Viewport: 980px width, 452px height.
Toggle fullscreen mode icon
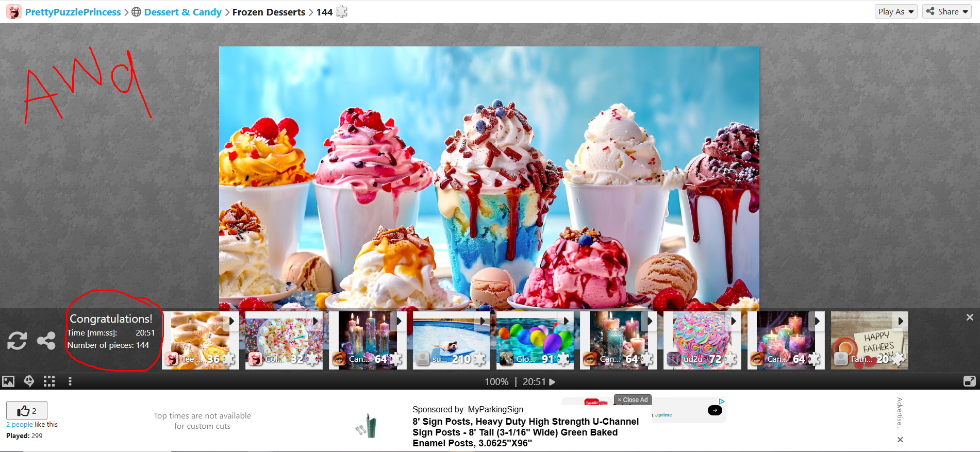coord(969,381)
